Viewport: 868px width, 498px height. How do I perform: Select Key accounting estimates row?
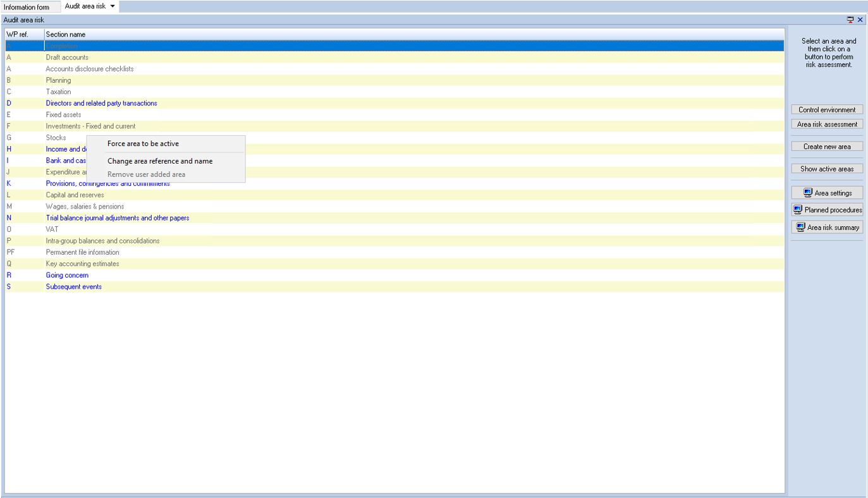point(394,264)
